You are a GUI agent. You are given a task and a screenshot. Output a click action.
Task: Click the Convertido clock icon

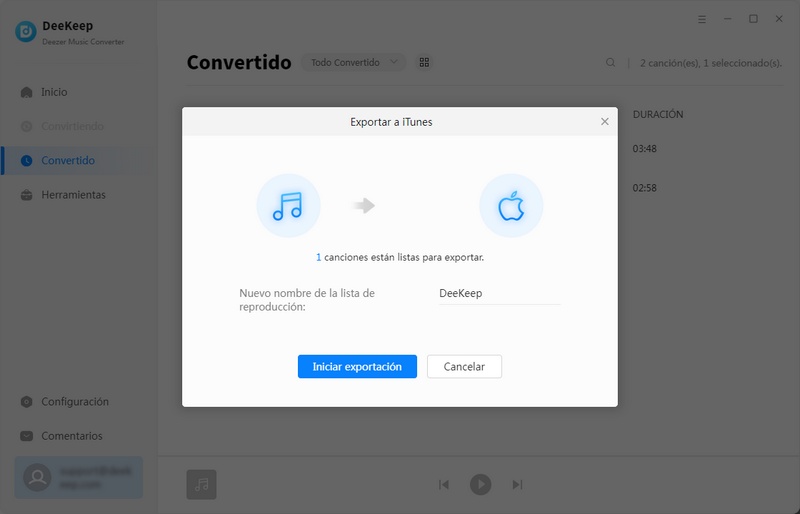[27, 160]
